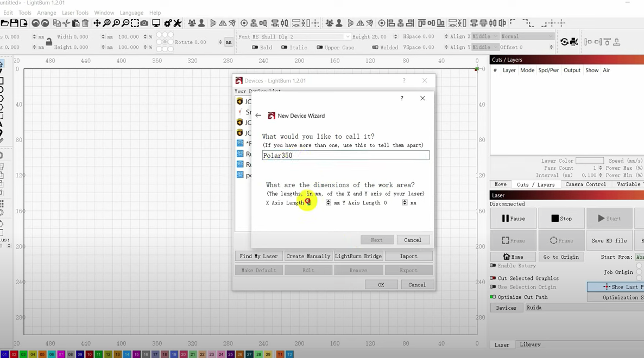Viewport: 644px width, 358px height.
Task: Click the back arrow in New Device Wizard
Action: coord(258,116)
